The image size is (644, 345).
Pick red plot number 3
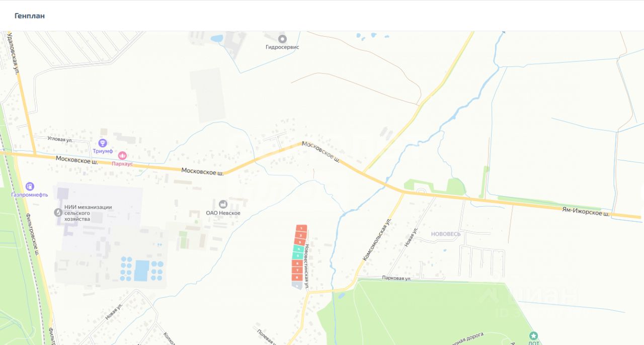300,242
